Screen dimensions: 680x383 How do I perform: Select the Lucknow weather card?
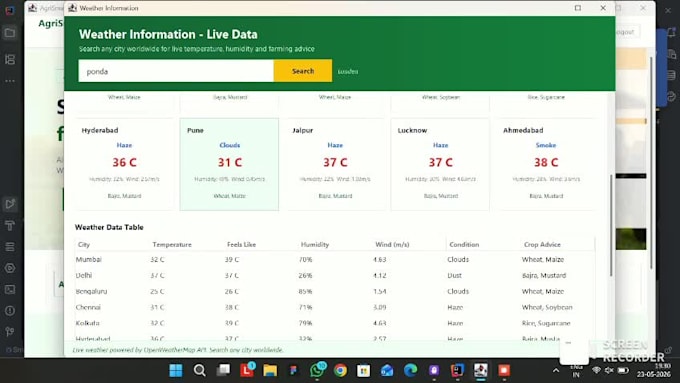440,164
